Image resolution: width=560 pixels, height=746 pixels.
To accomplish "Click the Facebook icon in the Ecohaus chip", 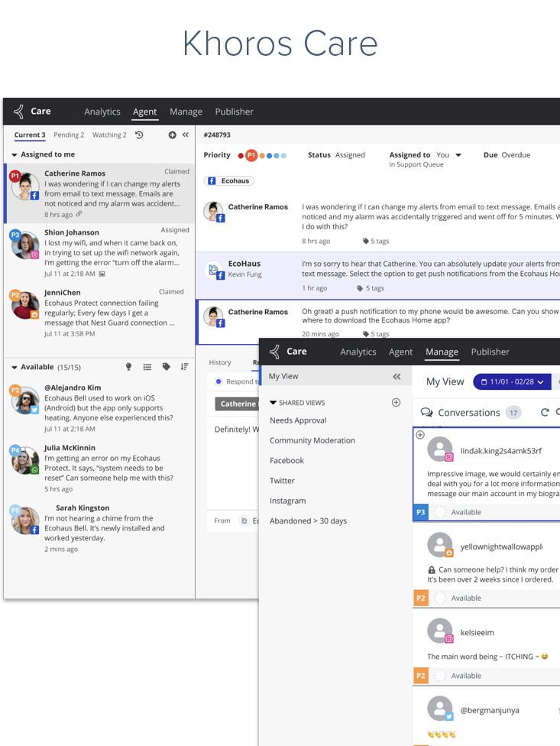I will click(212, 181).
